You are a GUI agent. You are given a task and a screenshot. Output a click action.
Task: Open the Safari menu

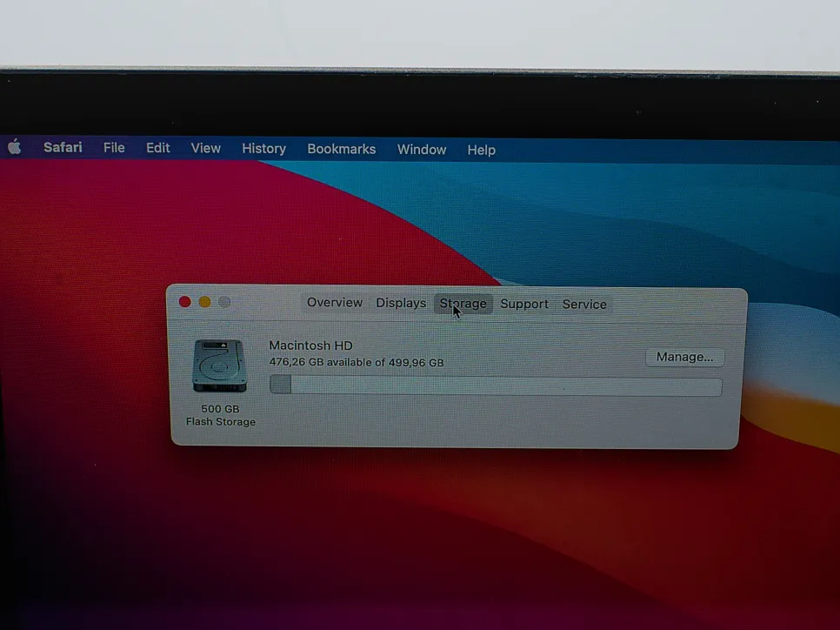coord(63,147)
